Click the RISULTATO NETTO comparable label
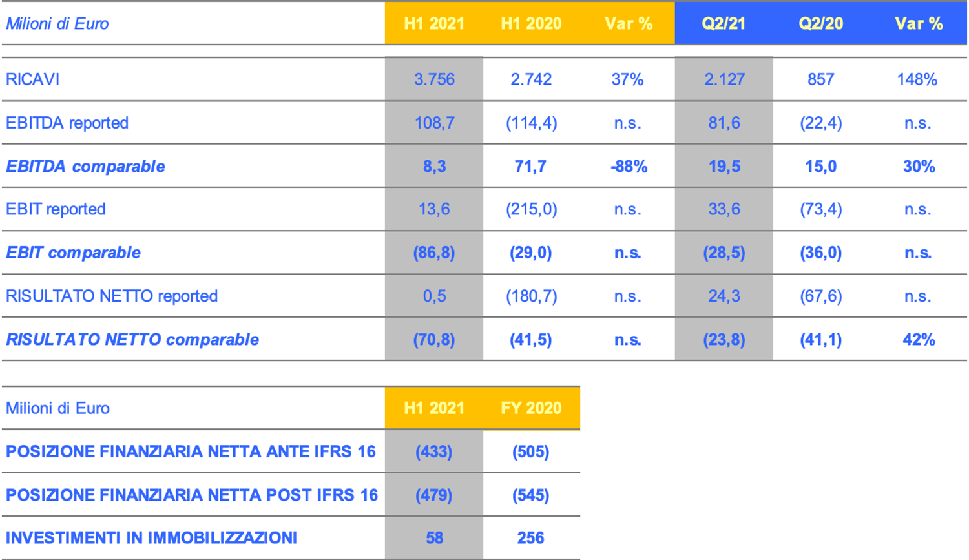The height and width of the screenshot is (560, 969). [x=132, y=340]
